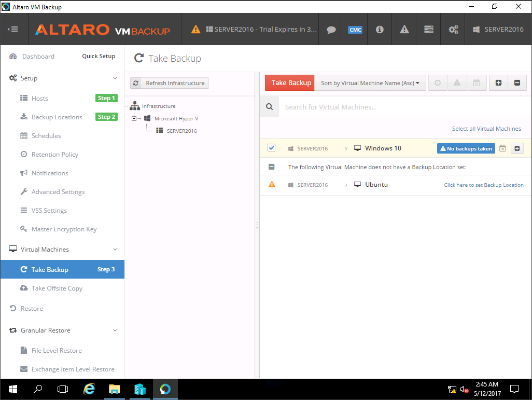
Task: Collapse the sidebar menu hamburger icon
Action: [x=13, y=29]
